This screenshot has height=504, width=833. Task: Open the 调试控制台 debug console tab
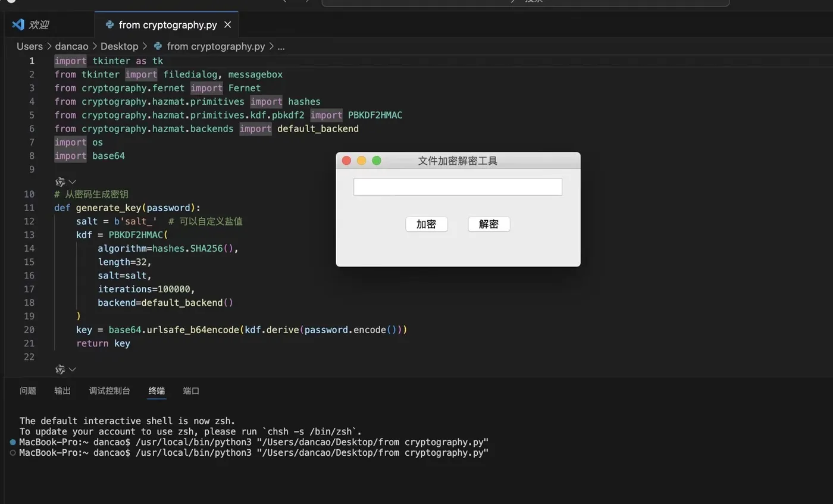coord(109,391)
